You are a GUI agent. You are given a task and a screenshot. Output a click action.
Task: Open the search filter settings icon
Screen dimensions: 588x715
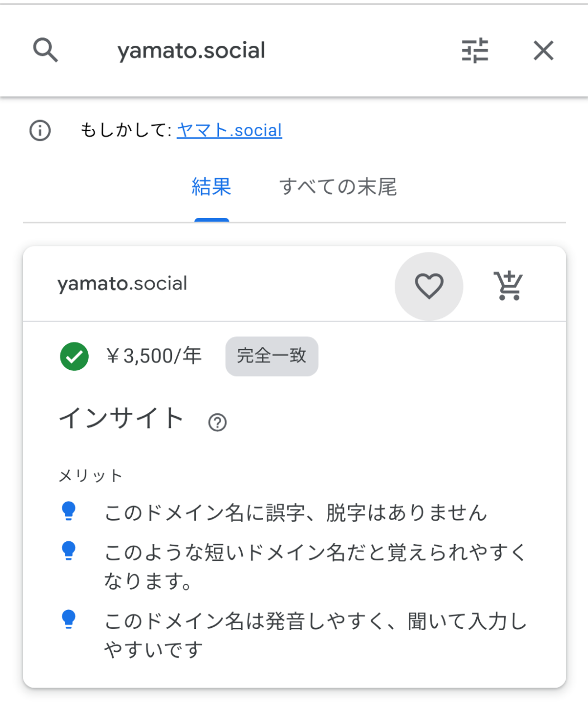475,51
